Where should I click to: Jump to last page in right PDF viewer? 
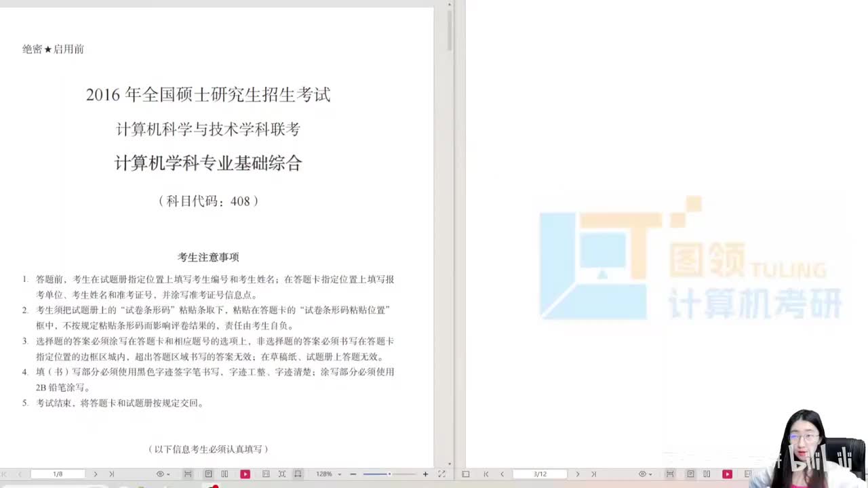click(x=593, y=474)
